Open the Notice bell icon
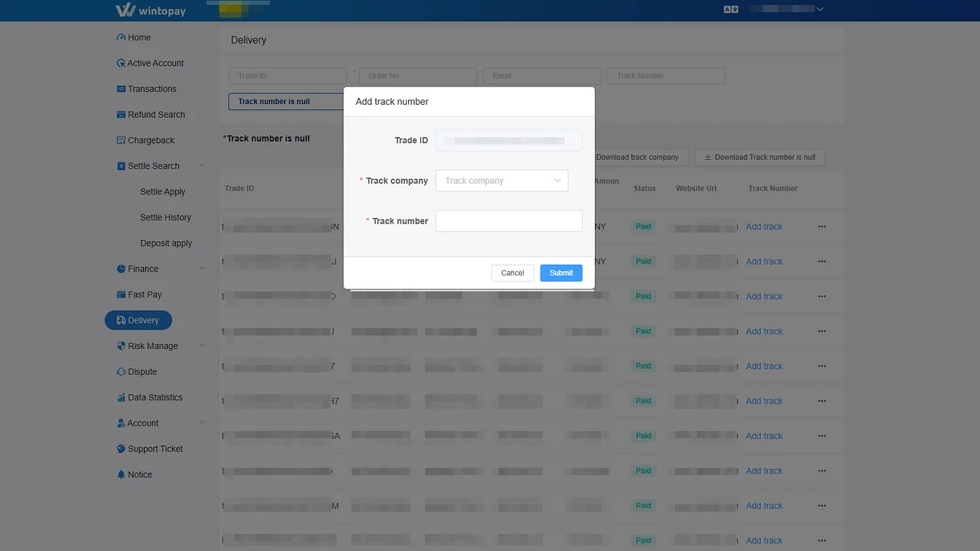This screenshot has width=980, height=551. pyautogui.click(x=122, y=474)
